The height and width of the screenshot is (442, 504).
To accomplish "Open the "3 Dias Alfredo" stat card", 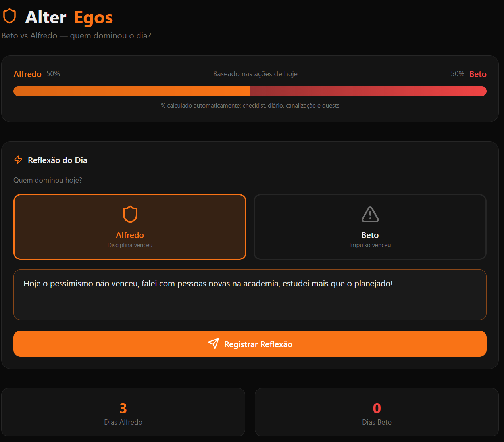I will click(123, 412).
